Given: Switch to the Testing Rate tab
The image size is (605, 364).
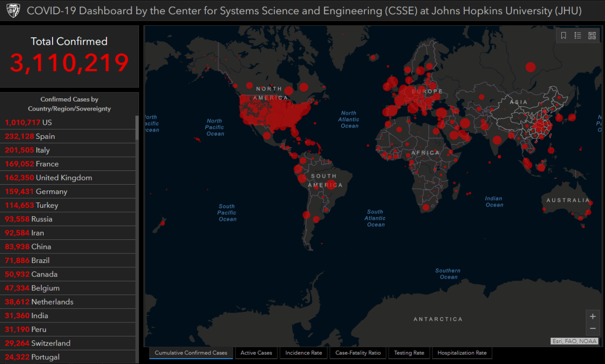Looking at the screenshot, I should (409, 353).
